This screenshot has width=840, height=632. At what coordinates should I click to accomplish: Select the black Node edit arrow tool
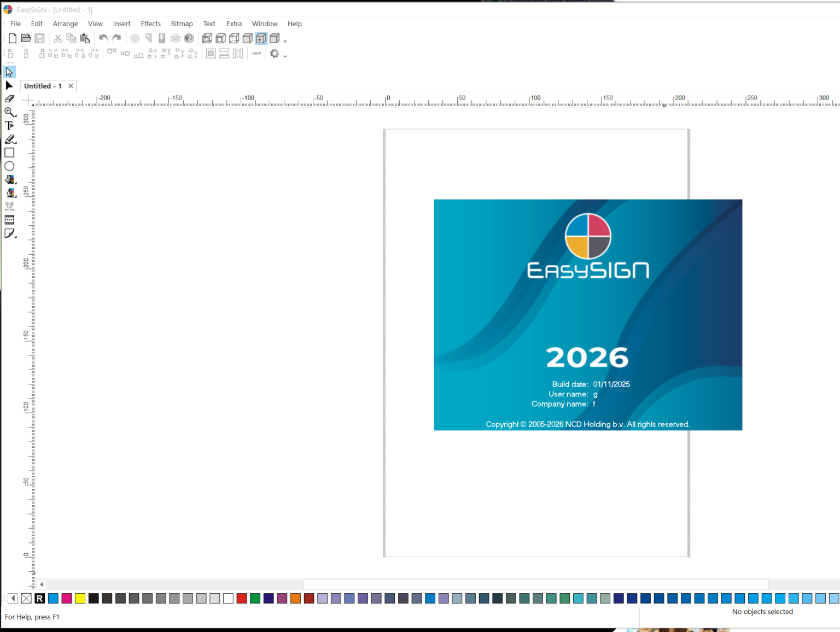(9, 85)
